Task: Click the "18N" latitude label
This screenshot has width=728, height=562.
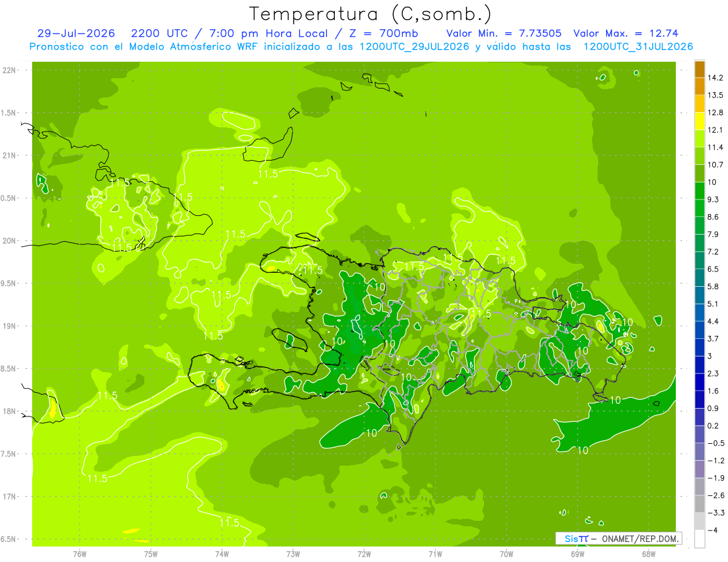Action: (x=10, y=411)
